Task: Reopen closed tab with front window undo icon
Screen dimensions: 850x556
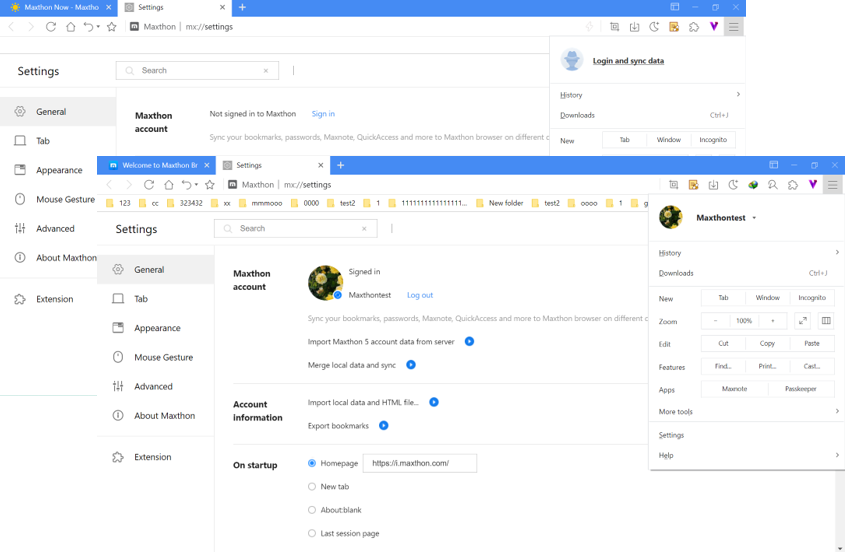Action: (x=186, y=185)
